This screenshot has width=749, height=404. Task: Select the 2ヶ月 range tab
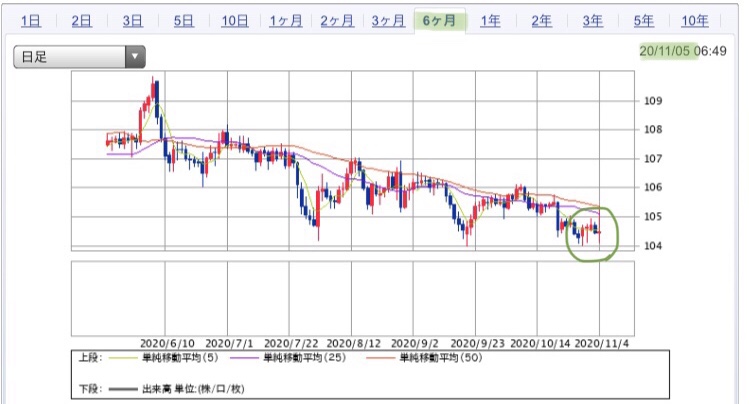[x=337, y=21]
